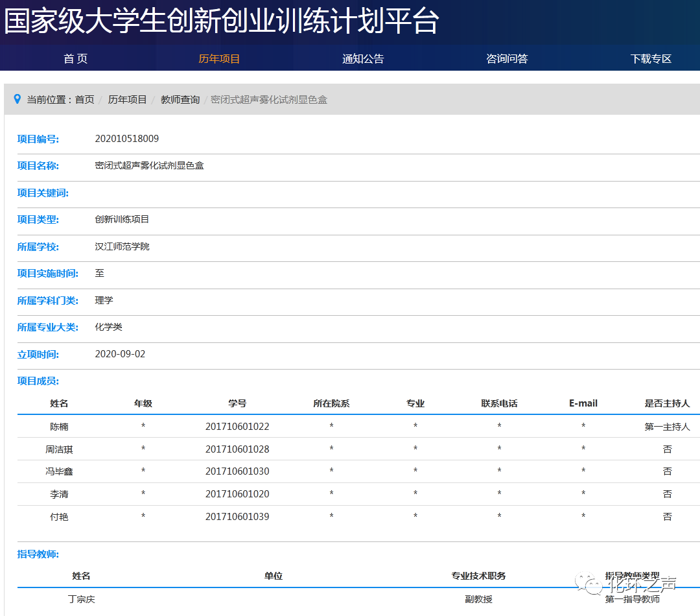Screen dimensions: 700x616
Task: Click the 项目成员 section heading
Action: [x=38, y=381]
